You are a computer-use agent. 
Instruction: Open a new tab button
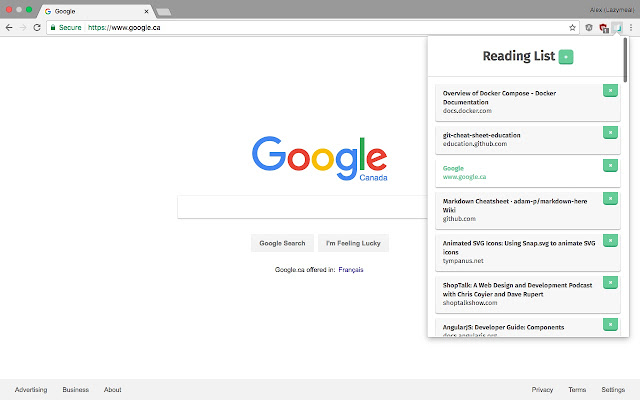[x=164, y=12]
